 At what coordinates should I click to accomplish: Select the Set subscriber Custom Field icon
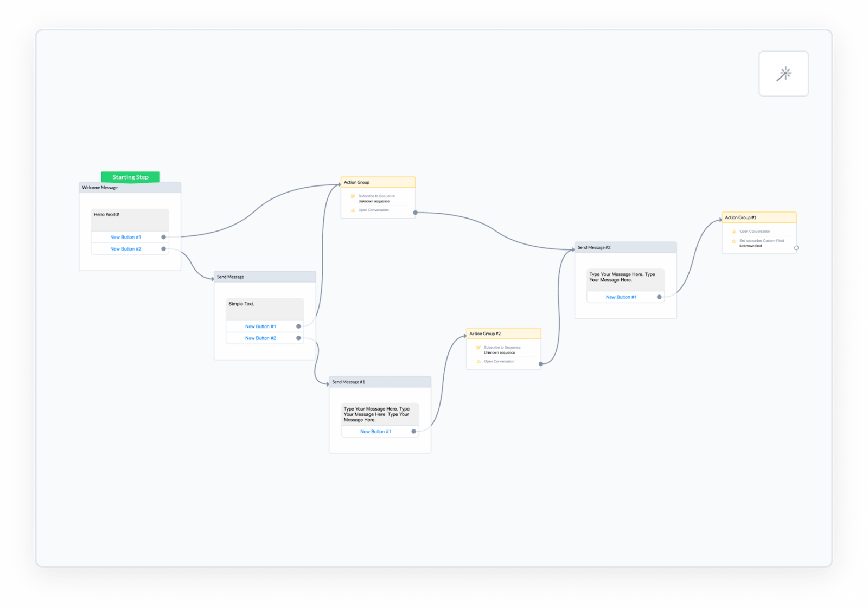(x=734, y=241)
